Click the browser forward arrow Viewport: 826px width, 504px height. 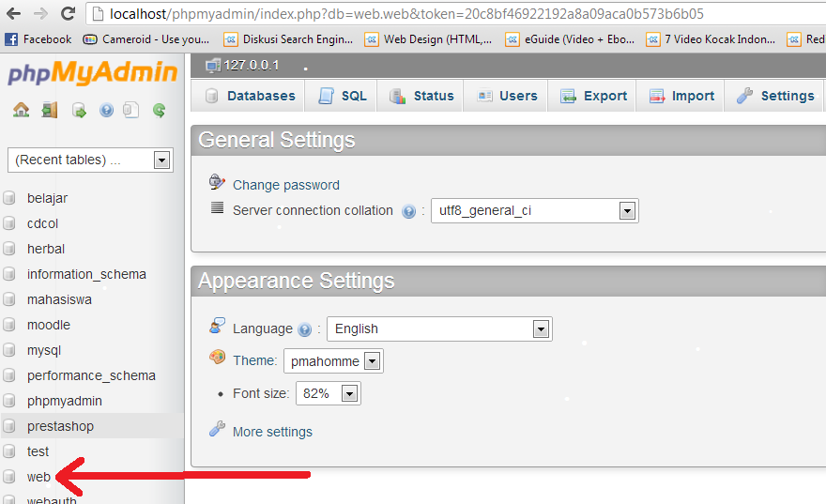[x=40, y=14]
